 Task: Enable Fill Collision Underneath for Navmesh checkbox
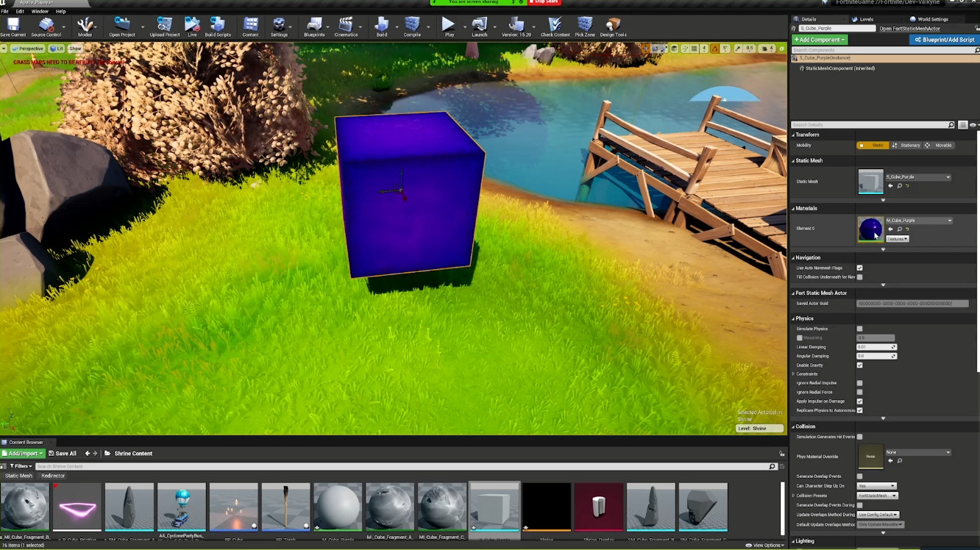859,277
